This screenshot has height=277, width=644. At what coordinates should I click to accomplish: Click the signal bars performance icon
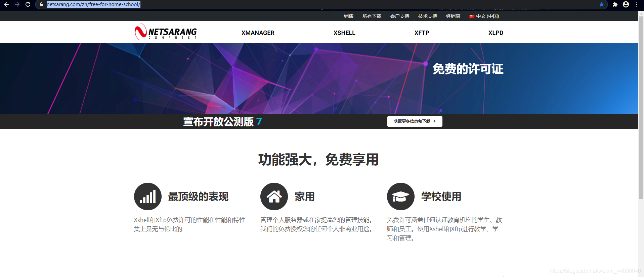point(148,197)
